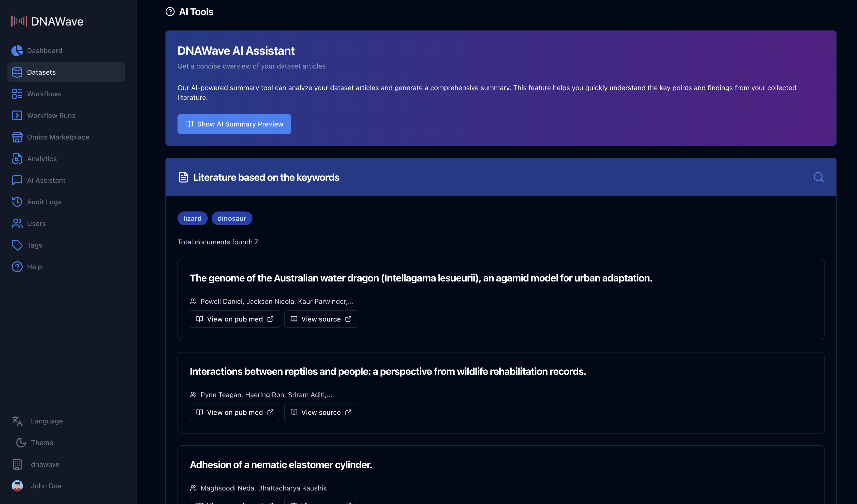857x504 pixels.
Task: Open View source for reptiles rehabilitation article
Action: coord(321,412)
